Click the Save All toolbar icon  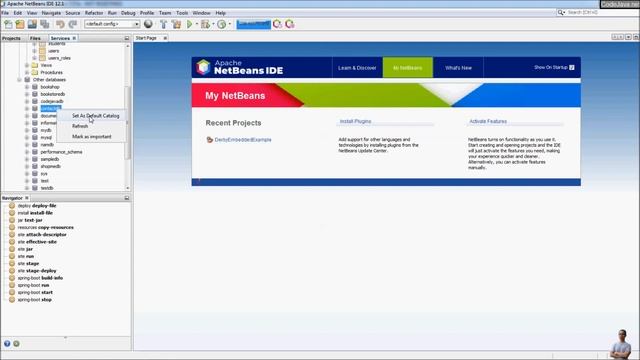(44, 24)
